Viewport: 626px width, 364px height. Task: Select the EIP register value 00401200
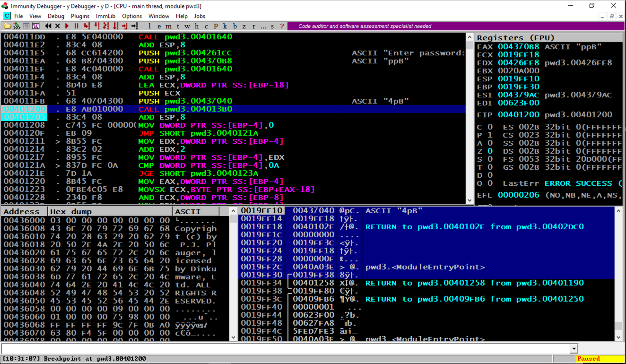click(x=519, y=115)
